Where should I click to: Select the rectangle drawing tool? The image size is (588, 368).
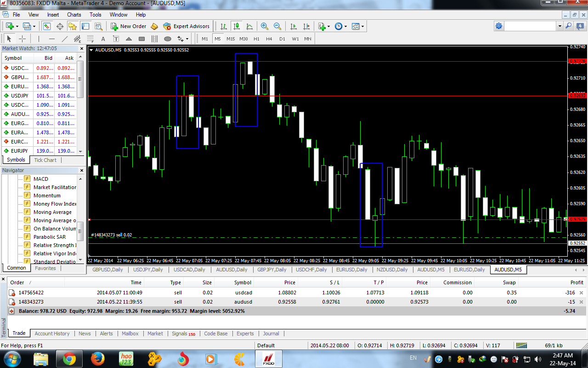[x=141, y=39]
